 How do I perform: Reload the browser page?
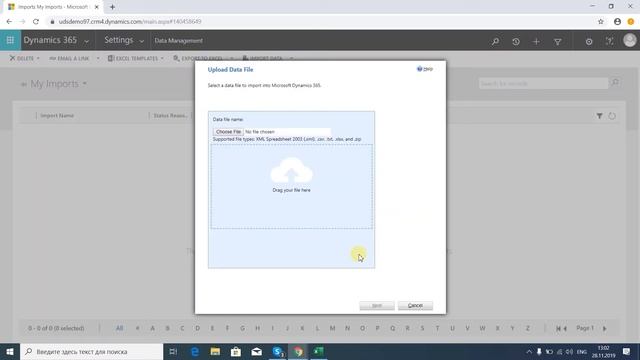click(x=36, y=22)
